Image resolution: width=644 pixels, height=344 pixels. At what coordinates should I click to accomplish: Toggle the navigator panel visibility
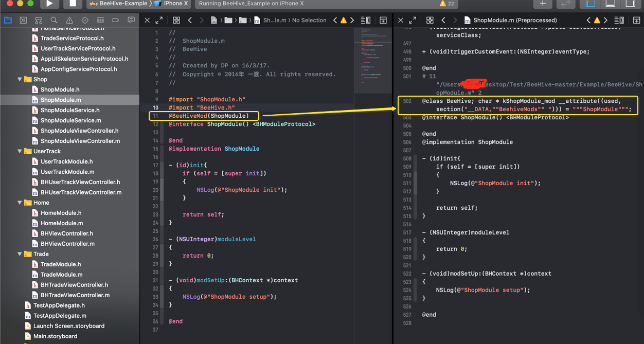click(590, 4)
